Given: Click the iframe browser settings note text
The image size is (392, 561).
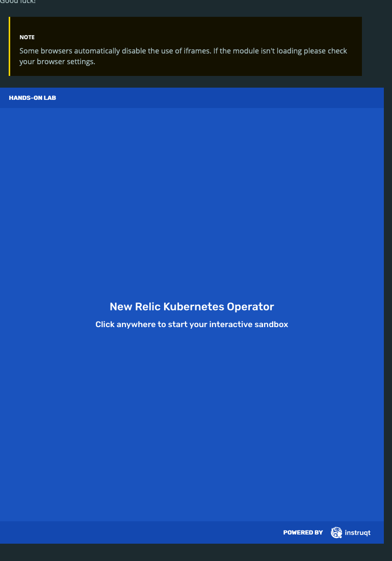Looking at the screenshot, I should [x=183, y=56].
